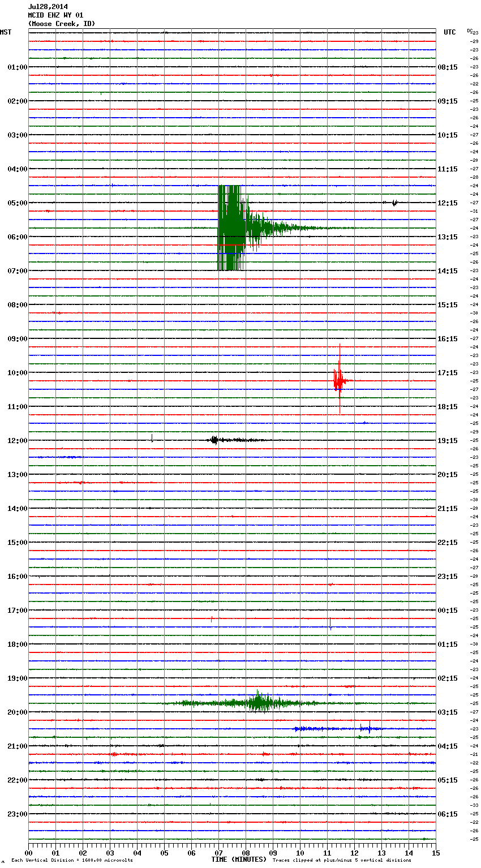The image size is (481, 868).
Task: Click the 09:00 MST hour label
Action: click(x=18, y=339)
